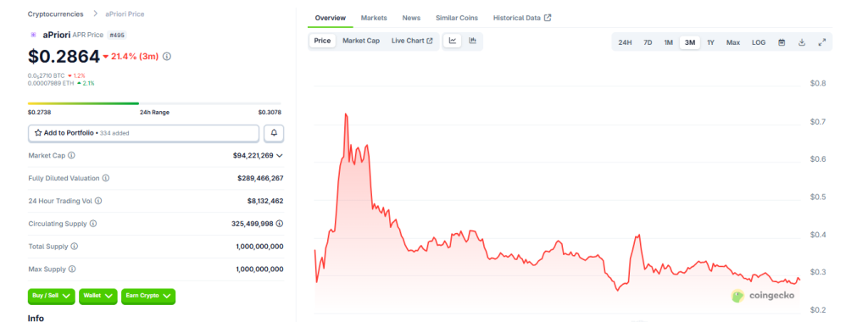This screenshot has width=868, height=322.
Task: Switch to candlestick chart icon
Action: point(472,41)
